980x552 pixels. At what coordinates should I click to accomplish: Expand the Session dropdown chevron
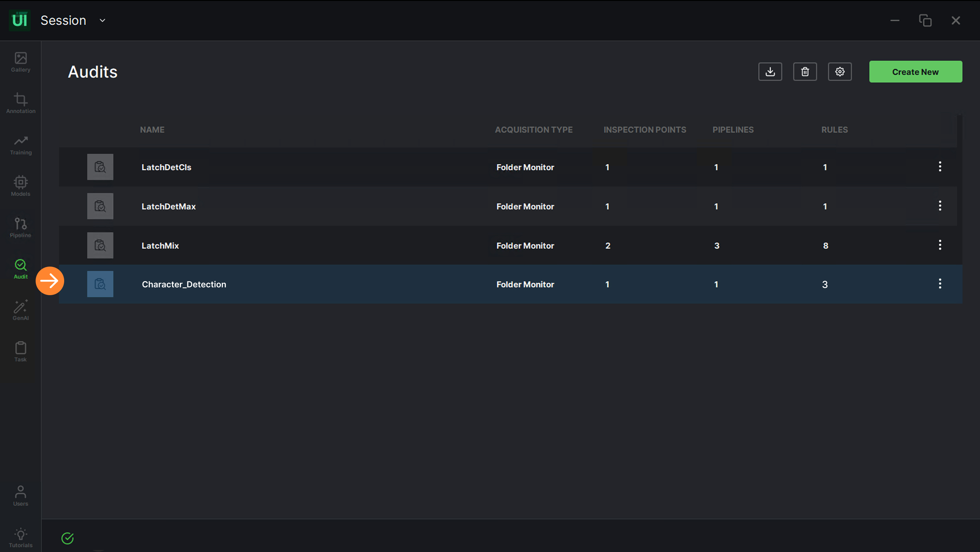tap(102, 20)
